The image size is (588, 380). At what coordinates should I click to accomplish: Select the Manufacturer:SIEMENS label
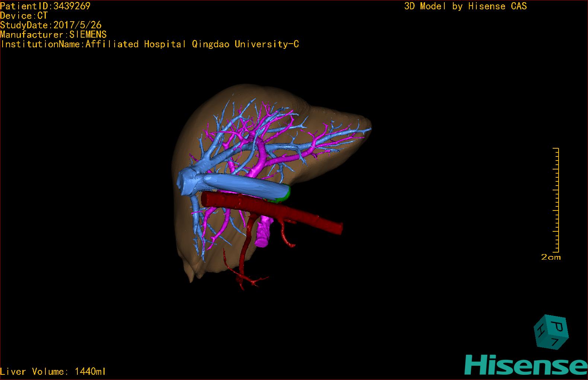[x=54, y=35]
